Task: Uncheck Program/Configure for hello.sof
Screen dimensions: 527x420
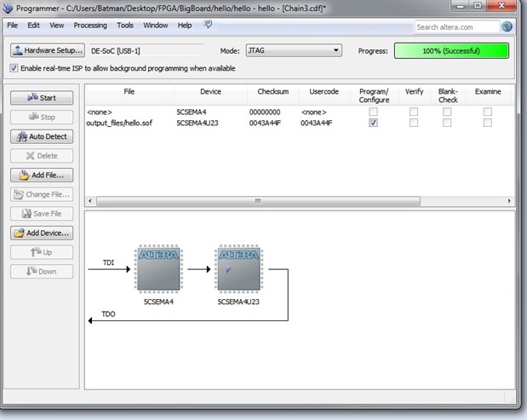Action: [x=373, y=123]
